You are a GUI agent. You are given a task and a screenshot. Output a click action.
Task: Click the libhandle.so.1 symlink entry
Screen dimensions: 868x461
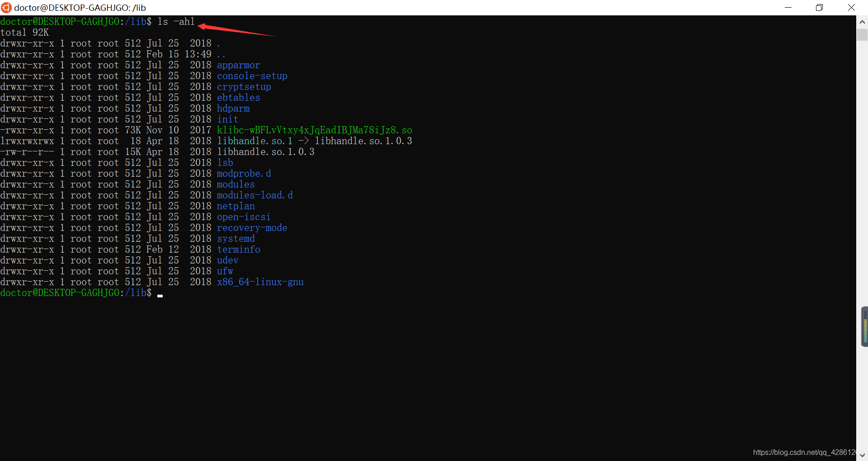coord(253,141)
